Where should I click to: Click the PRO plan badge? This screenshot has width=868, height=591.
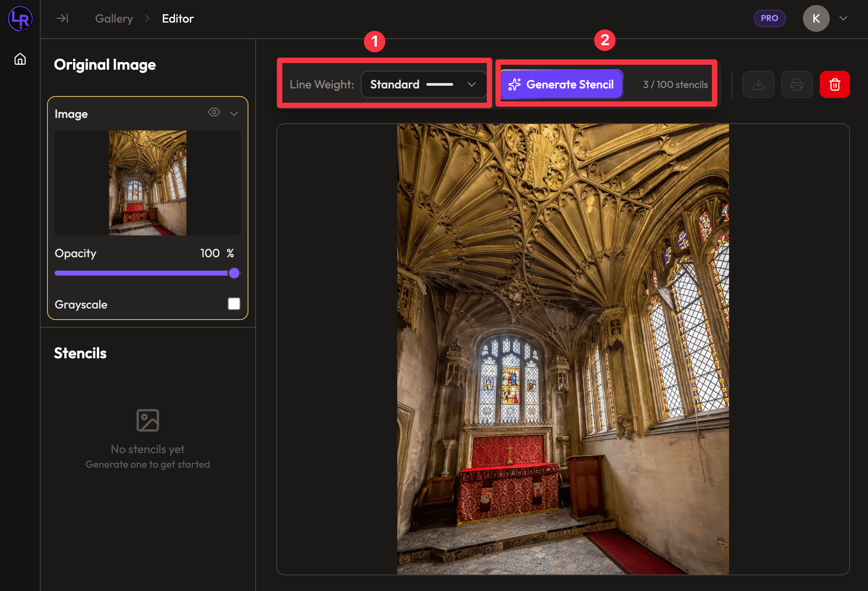[x=769, y=18]
